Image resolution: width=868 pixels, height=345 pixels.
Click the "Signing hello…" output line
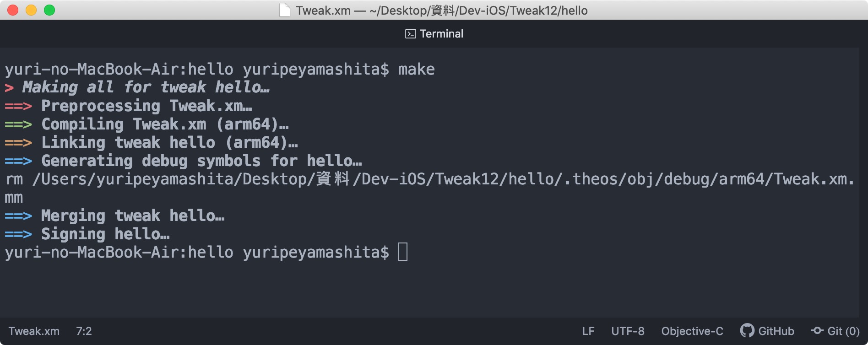[x=105, y=234]
